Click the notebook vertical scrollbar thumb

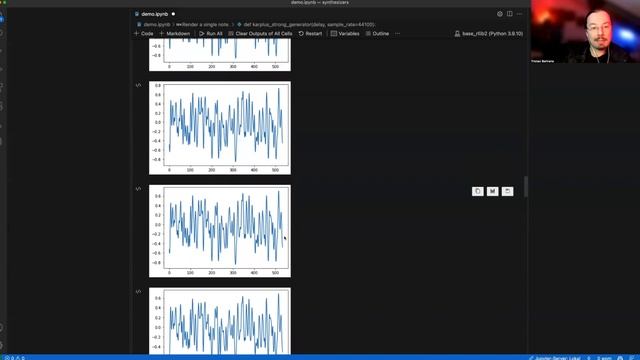526,187
